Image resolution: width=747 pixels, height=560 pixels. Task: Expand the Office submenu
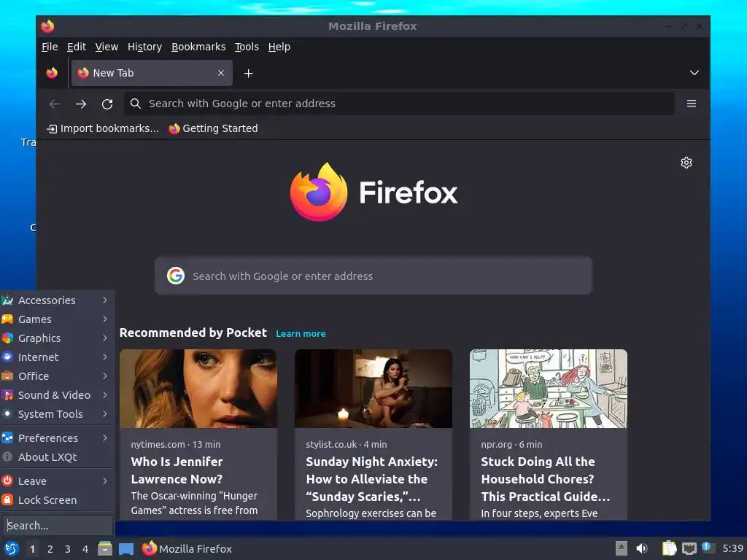(x=57, y=376)
